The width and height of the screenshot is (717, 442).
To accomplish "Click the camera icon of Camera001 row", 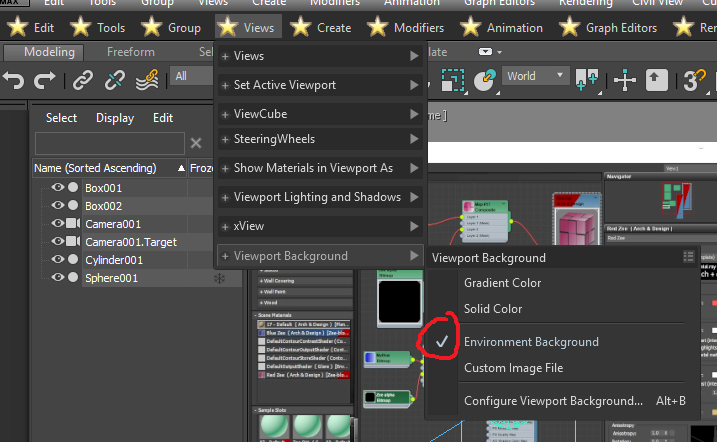I will coord(73,224).
